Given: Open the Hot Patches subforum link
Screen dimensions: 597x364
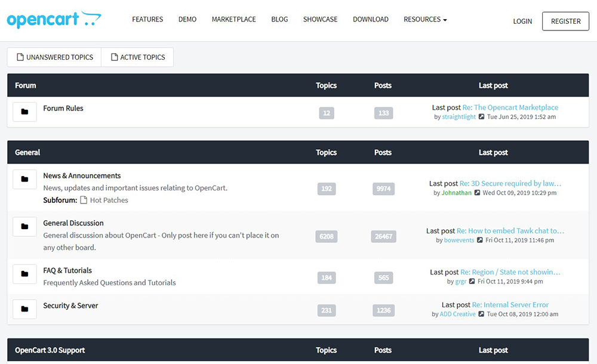Looking at the screenshot, I should click(x=109, y=200).
